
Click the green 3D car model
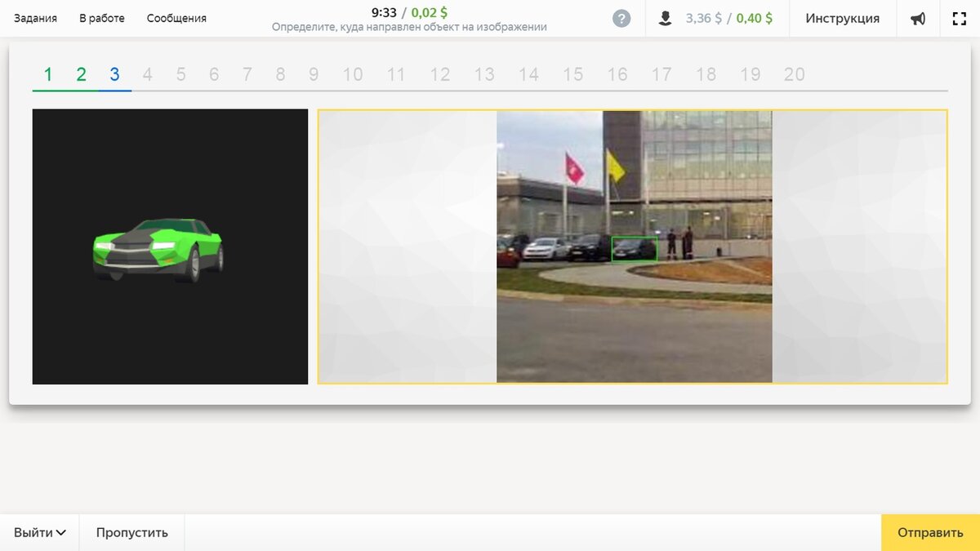[158, 250]
